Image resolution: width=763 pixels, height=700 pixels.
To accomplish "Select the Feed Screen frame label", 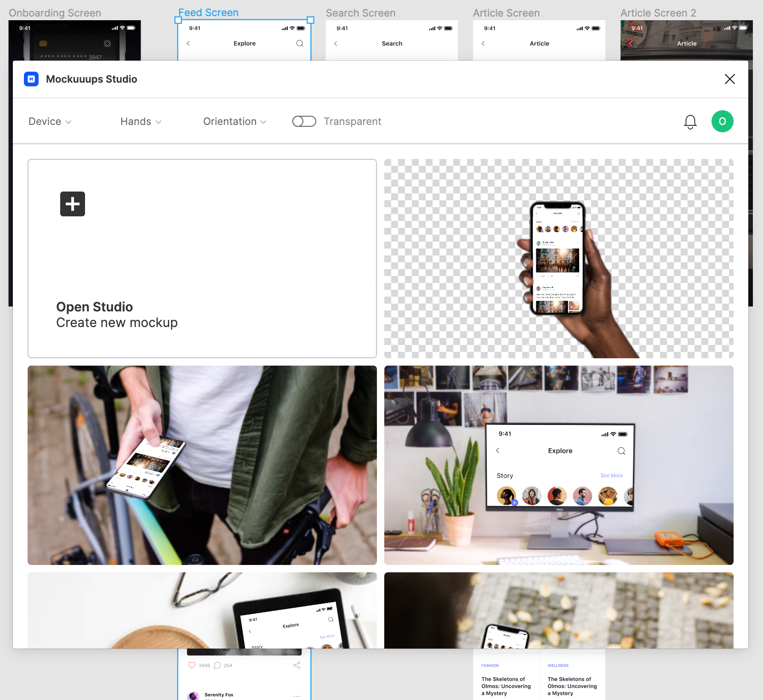I will point(209,13).
